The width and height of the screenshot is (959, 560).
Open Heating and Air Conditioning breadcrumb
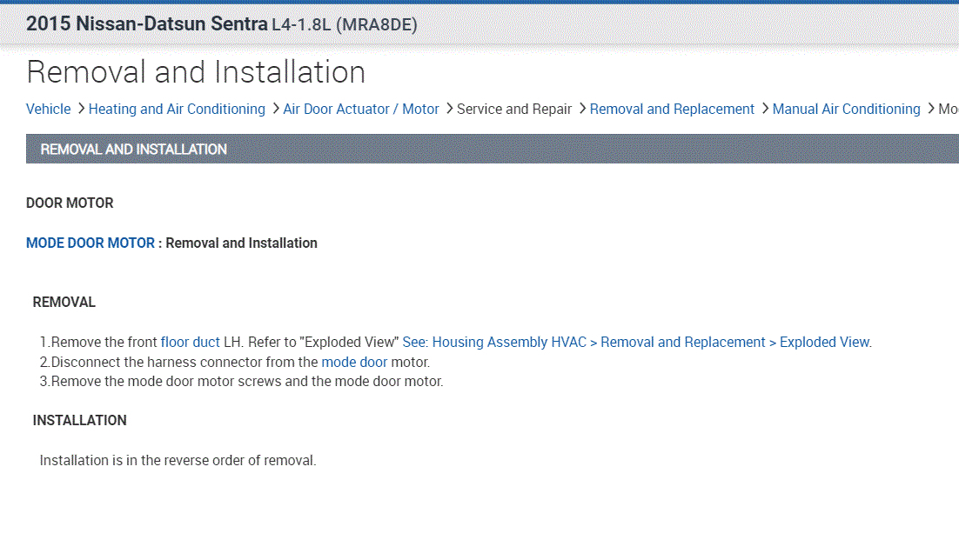tap(177, 109)
